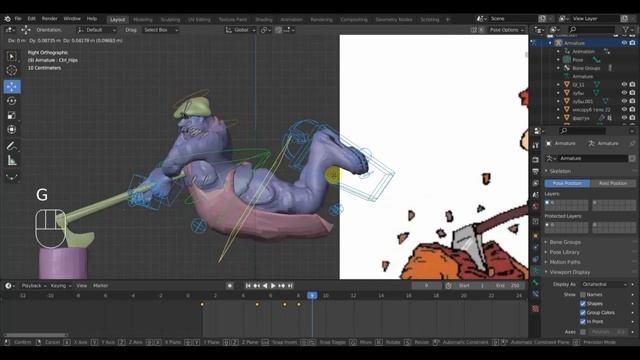The height and width of the screenshot is (360, 640).
Task: Select the Select Box tool in the viewport toolbar
Action: click(11, 56)
